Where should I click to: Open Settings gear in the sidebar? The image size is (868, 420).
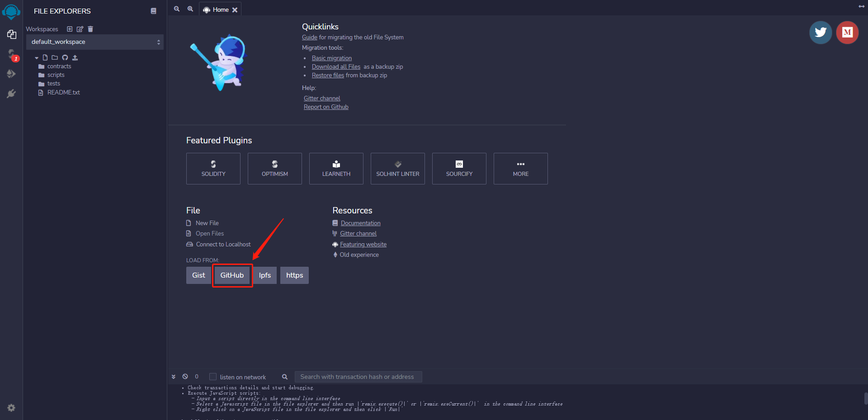[x=11, y=408]
